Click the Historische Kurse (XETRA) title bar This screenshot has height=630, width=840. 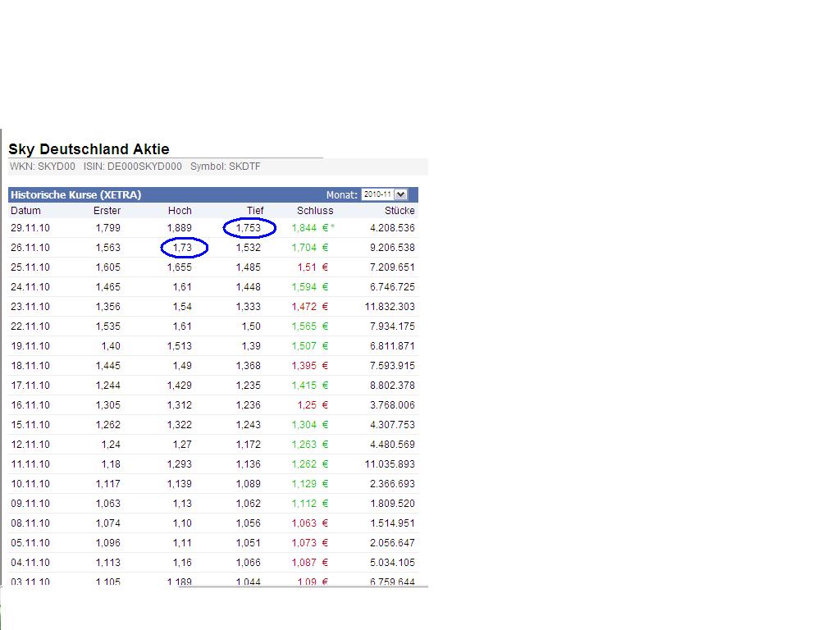point(75,195)
